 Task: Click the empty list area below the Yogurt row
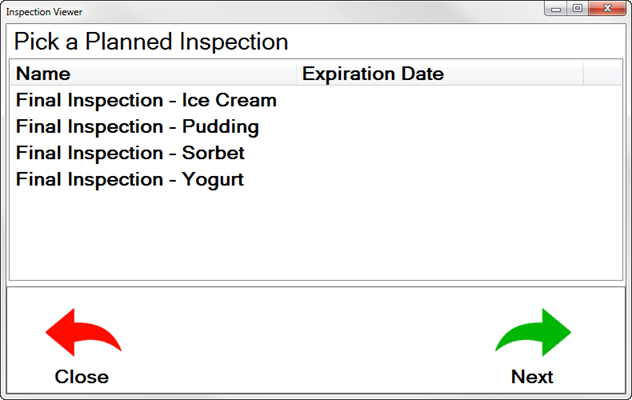coord(300,235)
